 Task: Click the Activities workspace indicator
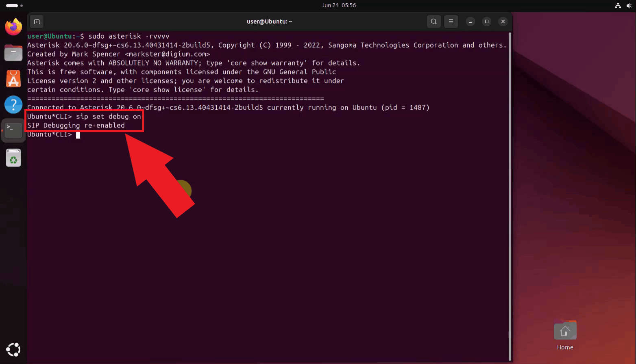pos(14,5)
